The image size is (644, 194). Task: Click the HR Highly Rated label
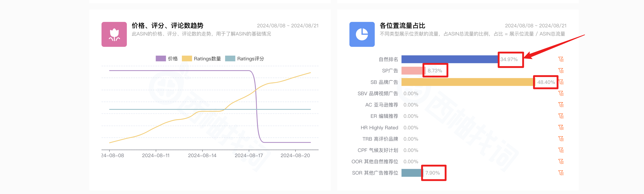(x=379, y=128)
